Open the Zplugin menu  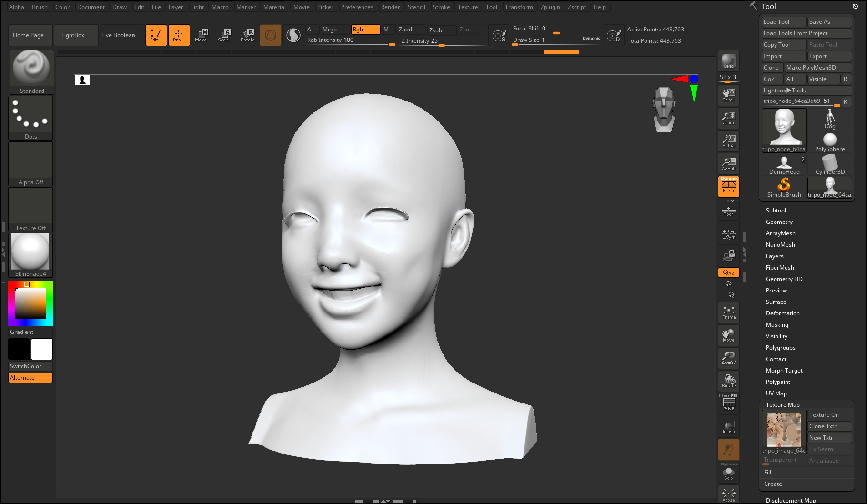pos(550,7)
